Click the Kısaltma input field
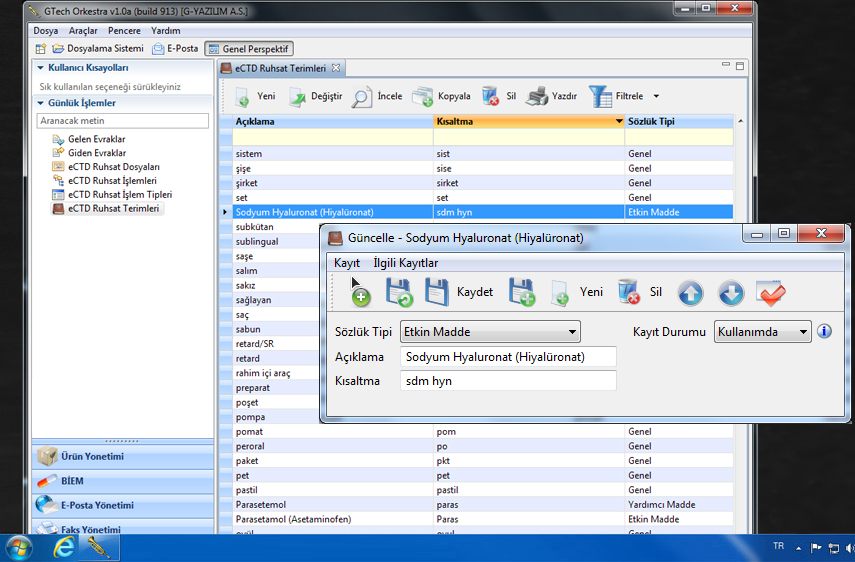 click(507, 381)
